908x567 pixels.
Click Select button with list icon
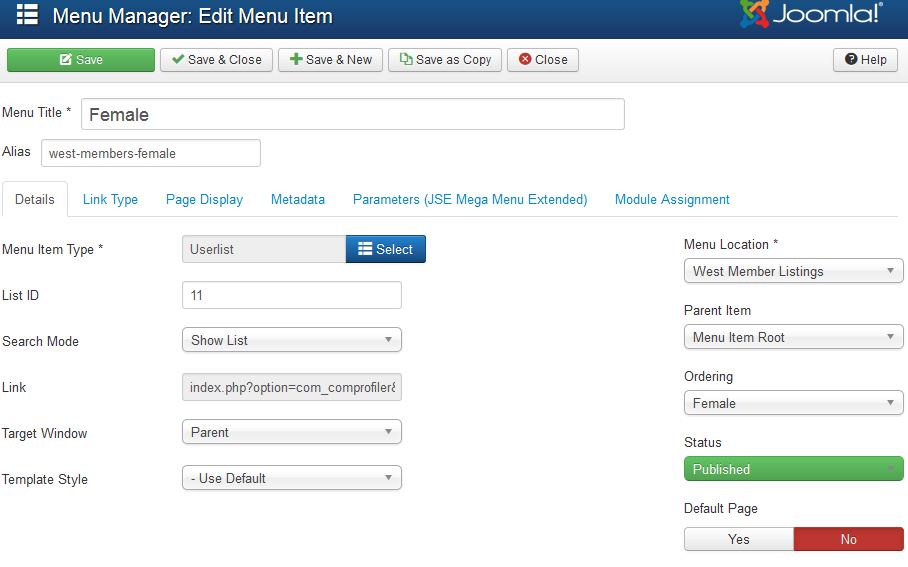click(x=386, y=249)
